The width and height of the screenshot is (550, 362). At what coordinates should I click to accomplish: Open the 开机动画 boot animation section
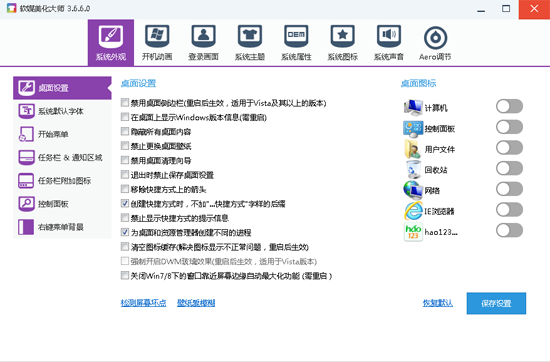[x=157, y=43]
